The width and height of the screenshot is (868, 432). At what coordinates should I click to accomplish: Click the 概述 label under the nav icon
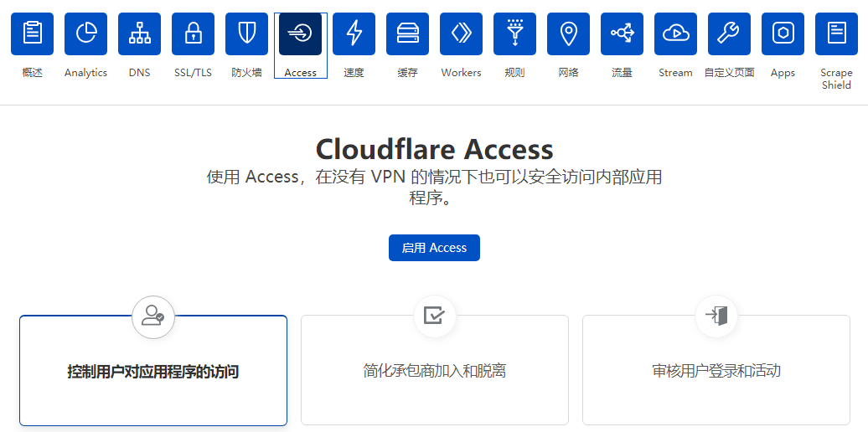tap(32, 73)
